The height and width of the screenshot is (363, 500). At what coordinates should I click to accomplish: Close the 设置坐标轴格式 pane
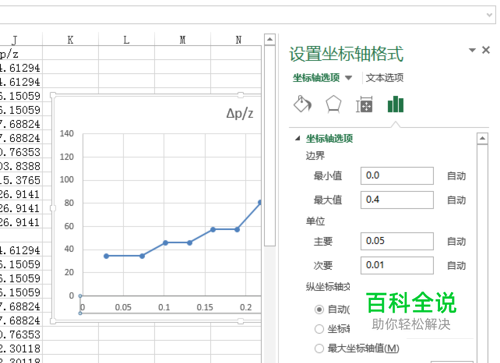486,50
